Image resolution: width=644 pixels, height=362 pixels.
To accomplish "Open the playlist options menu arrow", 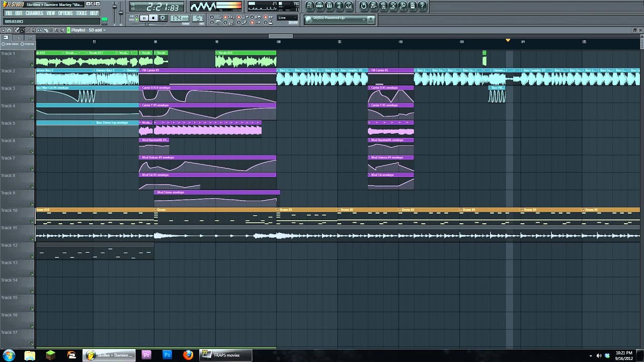I will tap(3, 30).
